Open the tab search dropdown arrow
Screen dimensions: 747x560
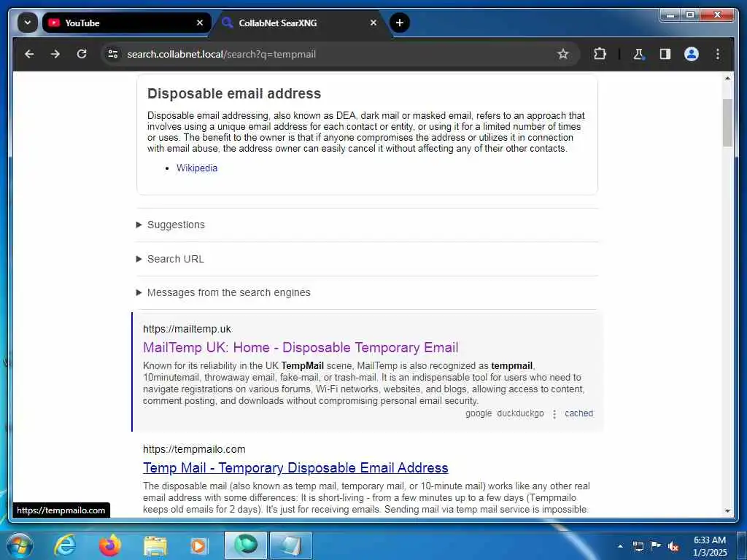pyautogui.click(x=28, y=23)
